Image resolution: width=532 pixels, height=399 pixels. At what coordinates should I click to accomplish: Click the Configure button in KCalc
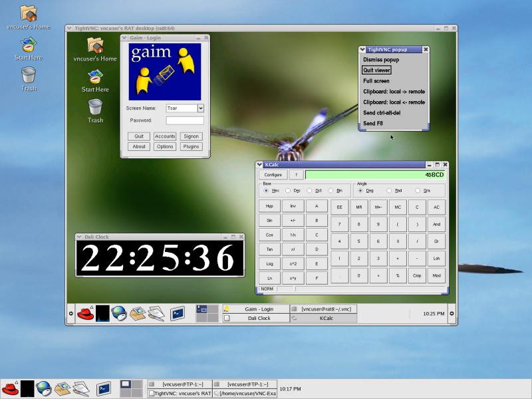click(x=273, y=175)
